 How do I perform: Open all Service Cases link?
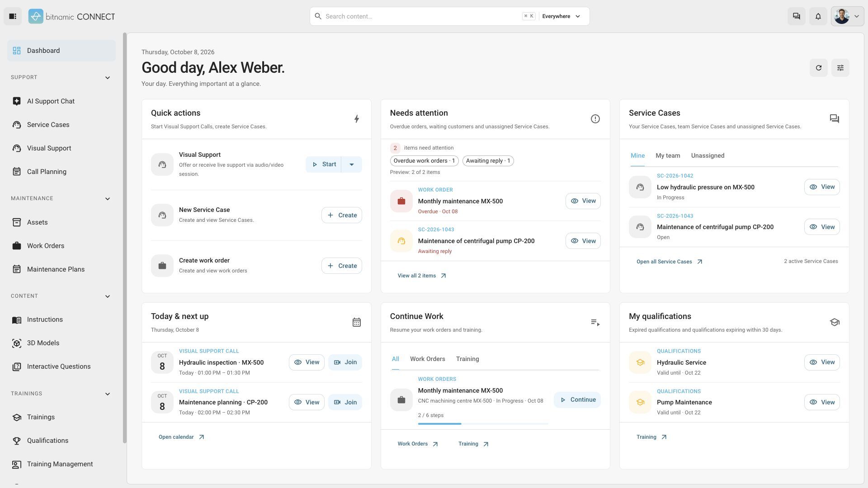pos(669,262)
